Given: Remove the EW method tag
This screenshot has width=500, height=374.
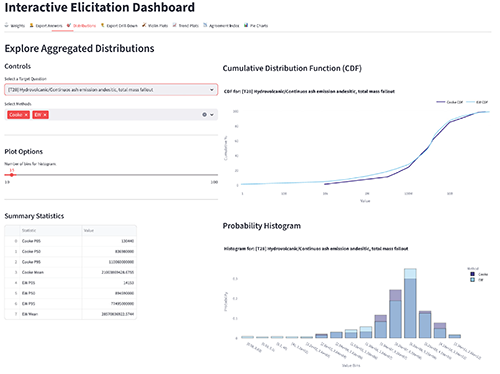Looking at the screenshot, I should 45,115.
